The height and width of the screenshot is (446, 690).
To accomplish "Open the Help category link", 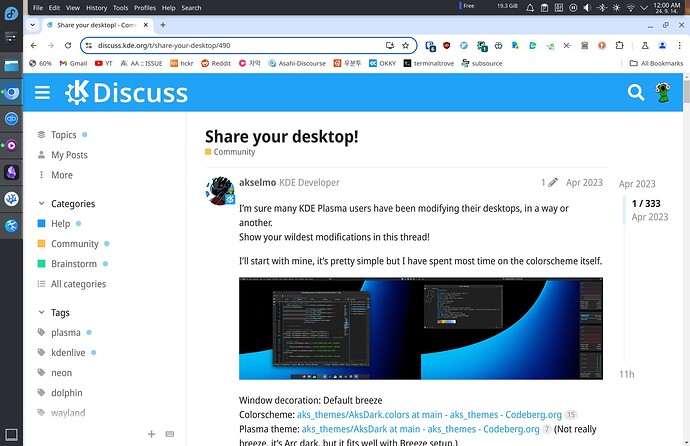I will tap(60, 223).
